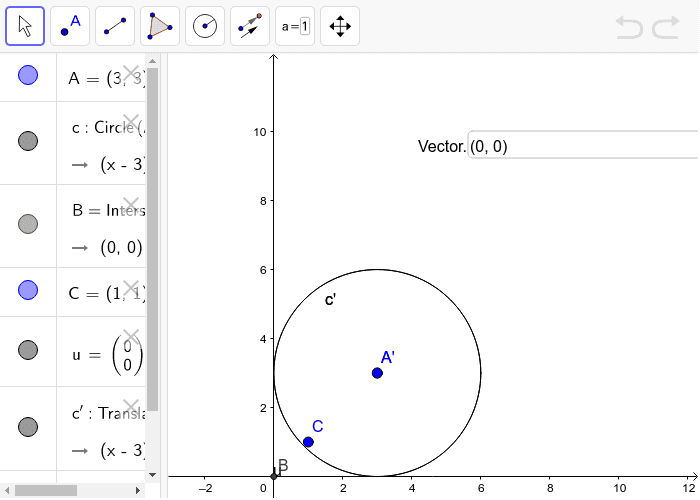Toggle visibility of circle c
The height and width of the screenshot is (500, 700).
pos(28,141)
